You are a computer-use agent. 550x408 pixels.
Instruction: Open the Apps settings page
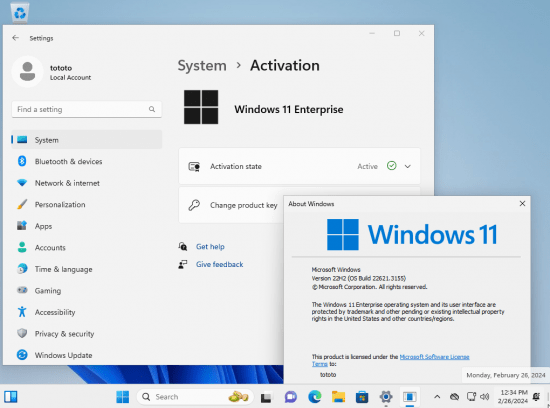tap(87, 226)
